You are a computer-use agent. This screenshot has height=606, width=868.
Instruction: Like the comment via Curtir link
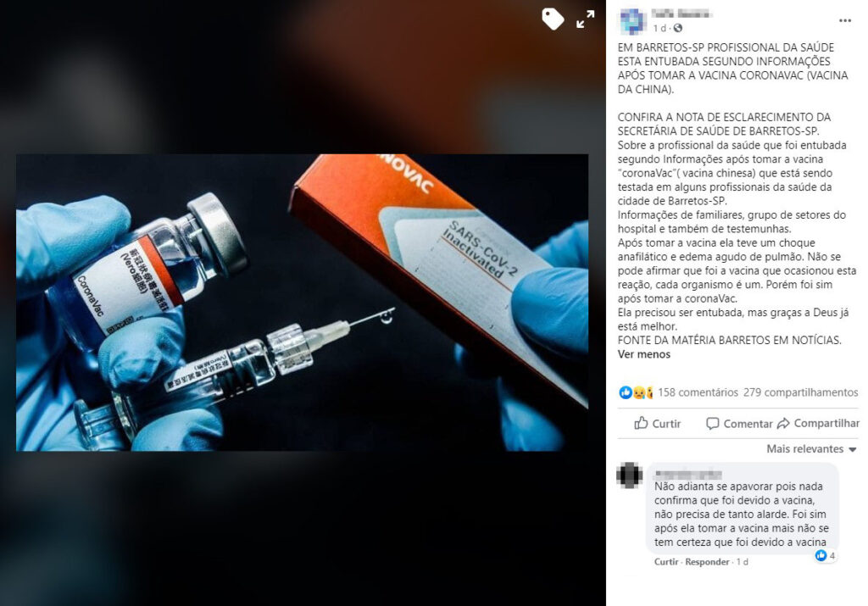coord(666,562)
